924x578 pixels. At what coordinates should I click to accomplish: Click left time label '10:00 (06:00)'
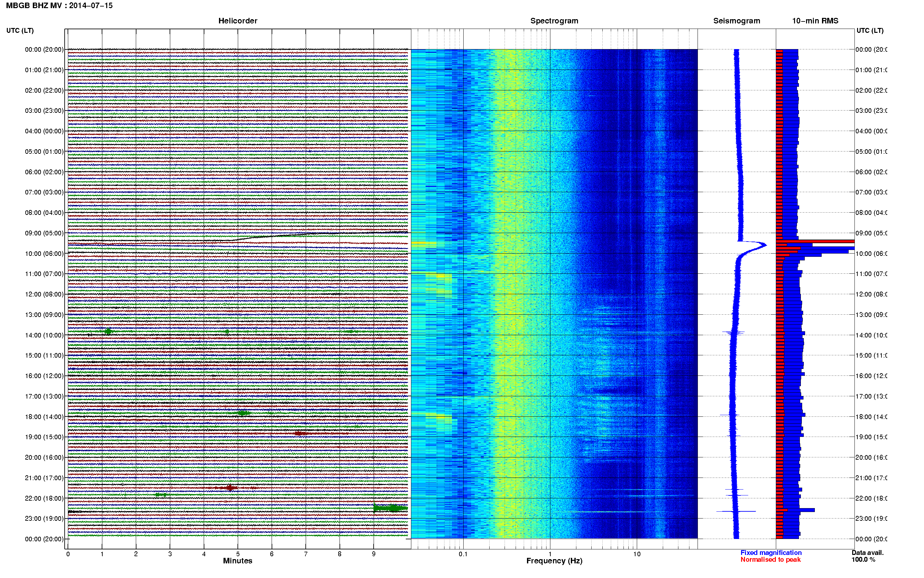tap(44, 254)
